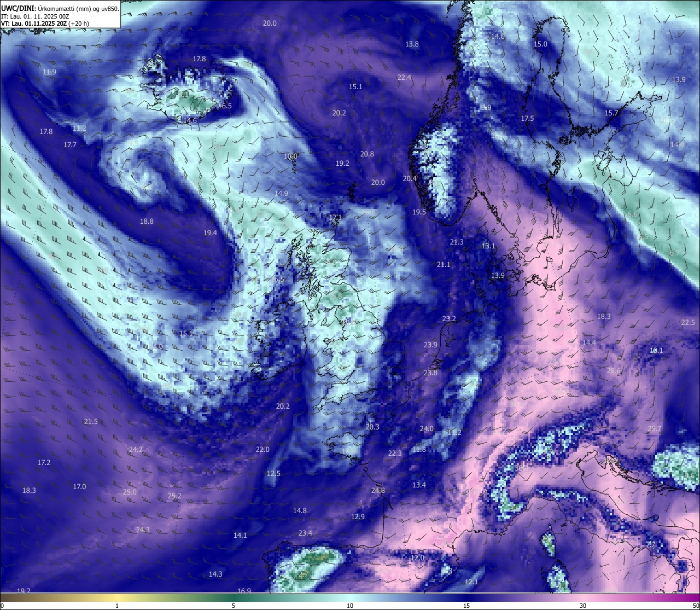Click the 15.0 value label
Screen dimensions: 700x610
(x=540, y=44)
